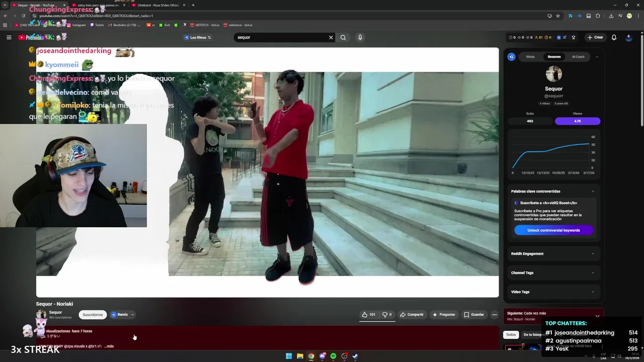Click the blue vidIQ icon in header stats bar
The image size is (644, 362).
(558, 37)
